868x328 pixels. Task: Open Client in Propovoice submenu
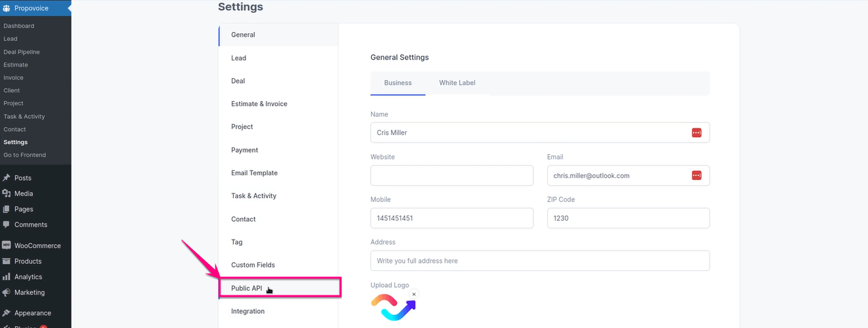tap(12, 90)
